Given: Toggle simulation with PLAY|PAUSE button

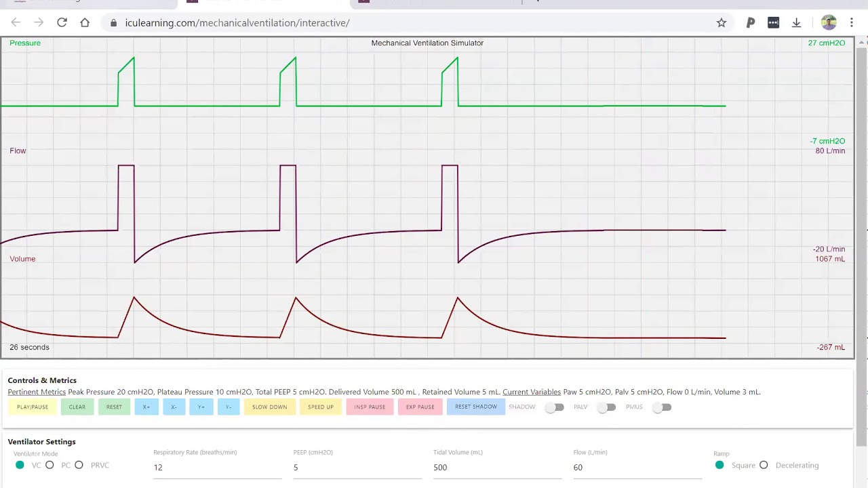Looking at the screenshot, I should pos(33,407).
